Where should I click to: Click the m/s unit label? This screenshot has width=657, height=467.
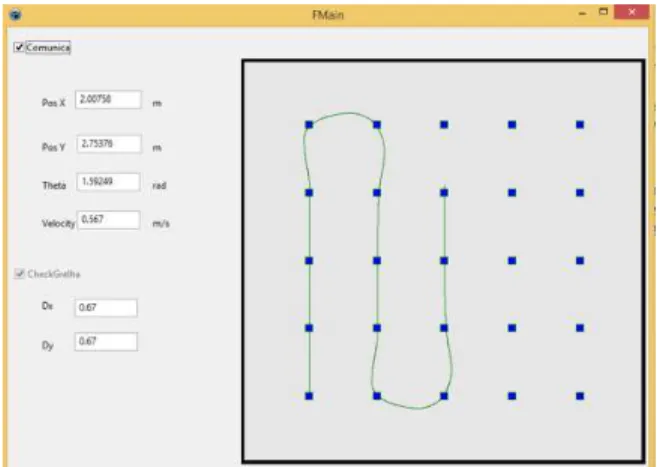[161, 224]
